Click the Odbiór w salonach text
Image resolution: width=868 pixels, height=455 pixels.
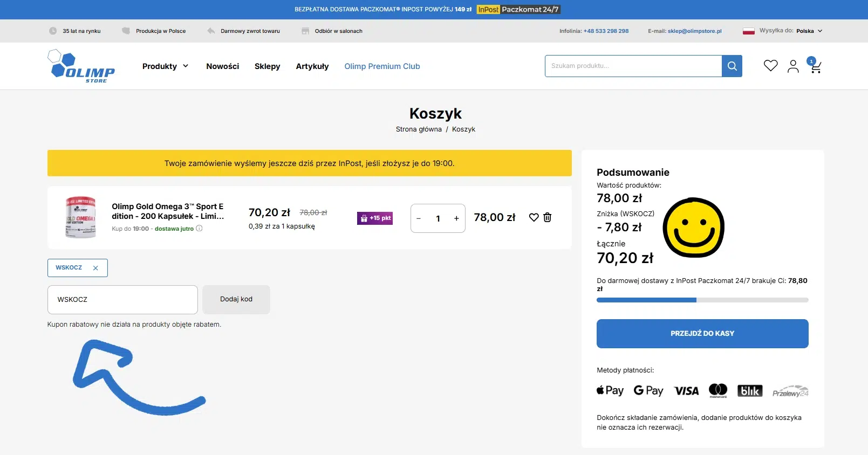point(339,31)
